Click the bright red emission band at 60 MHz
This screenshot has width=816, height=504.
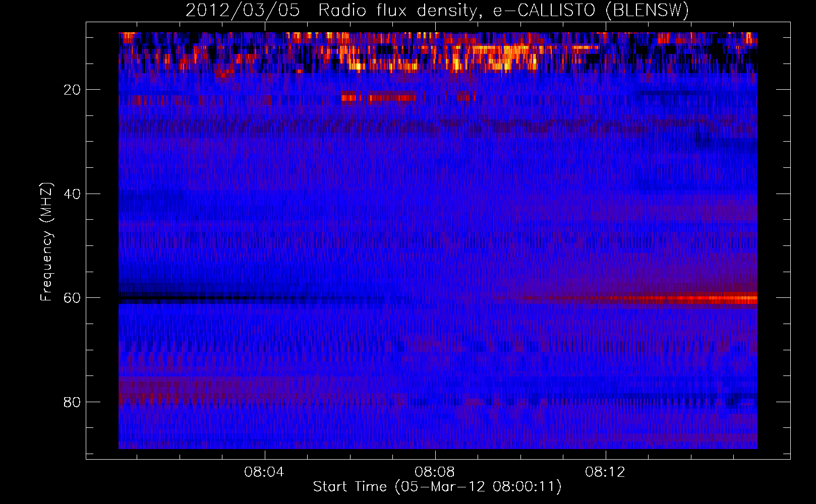pyautogui.click(x=681, y=298)
